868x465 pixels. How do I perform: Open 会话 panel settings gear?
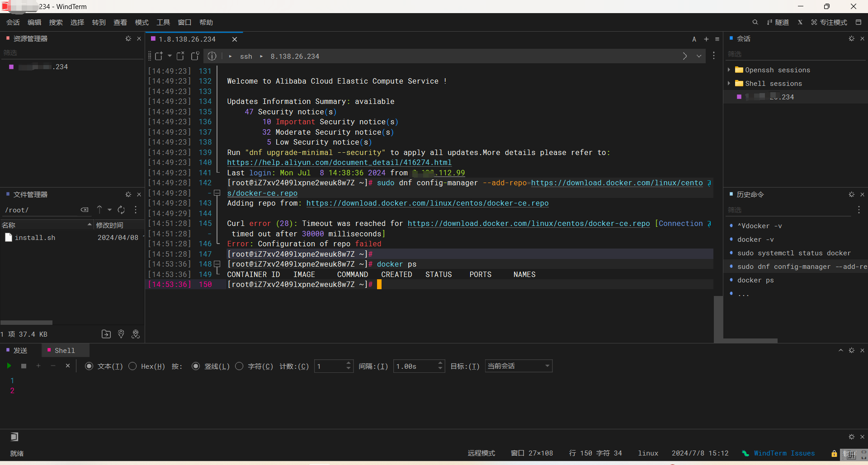tap(852, 39)
